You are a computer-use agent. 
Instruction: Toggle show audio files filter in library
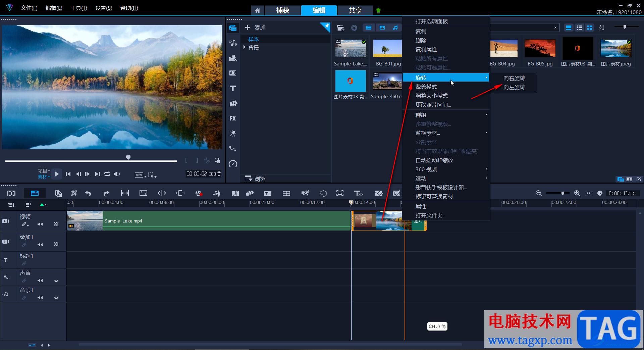395,28
